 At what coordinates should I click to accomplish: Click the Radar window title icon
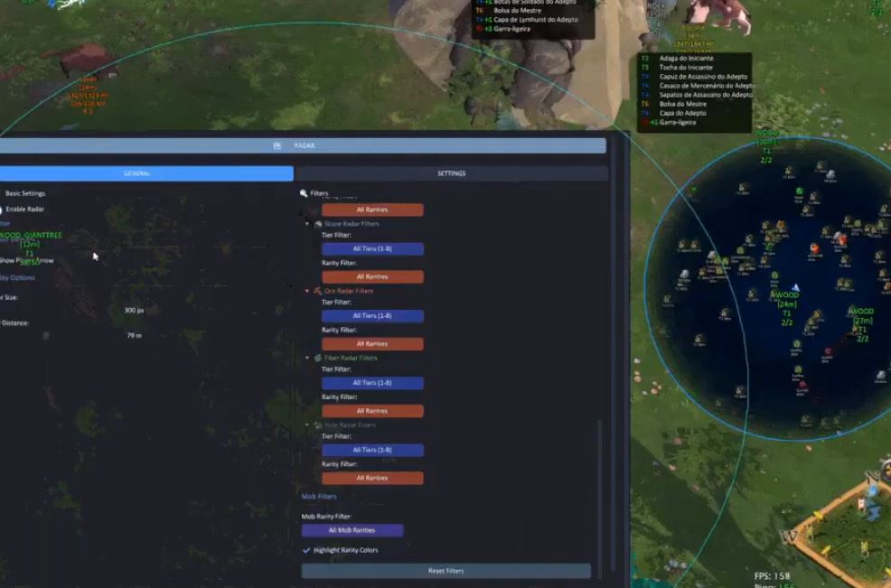coord(277,145)
